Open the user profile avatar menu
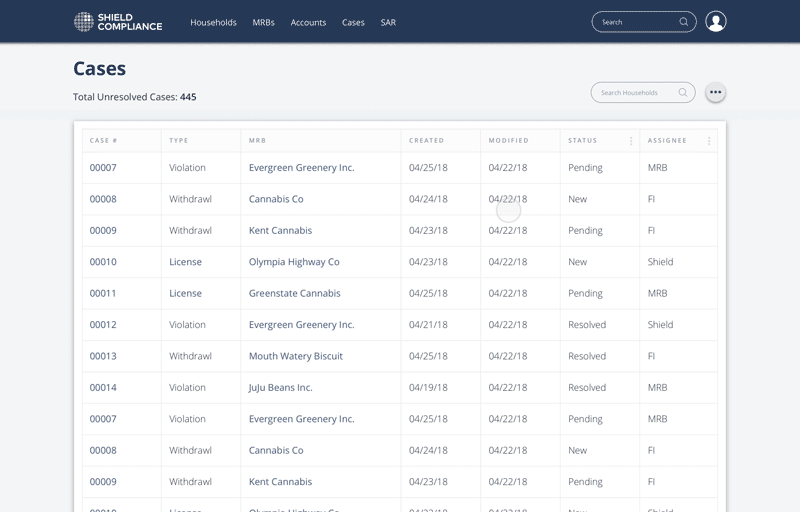The height and width of the screenshot is (512, 800). click(x=716, y=22)
